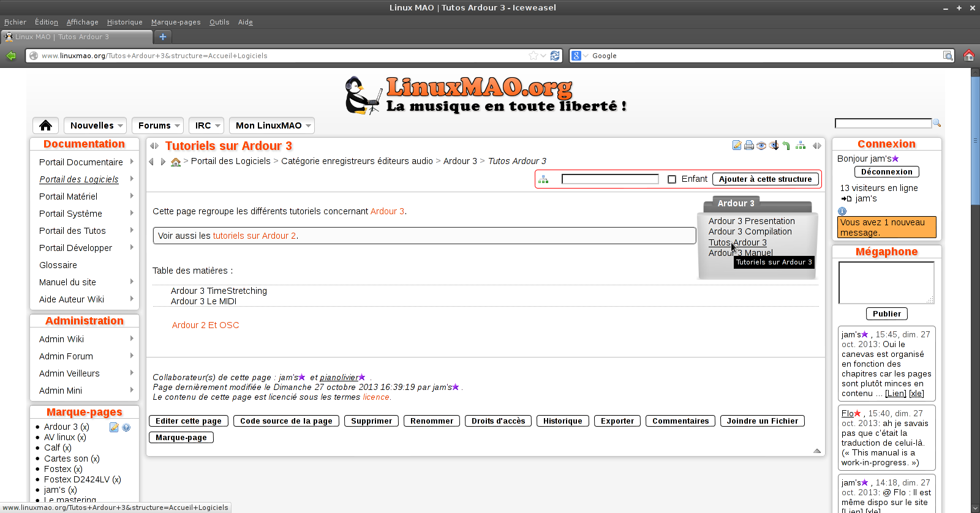Click the Editer cette page button
The image size is (980, 513).
click(189, 421)
